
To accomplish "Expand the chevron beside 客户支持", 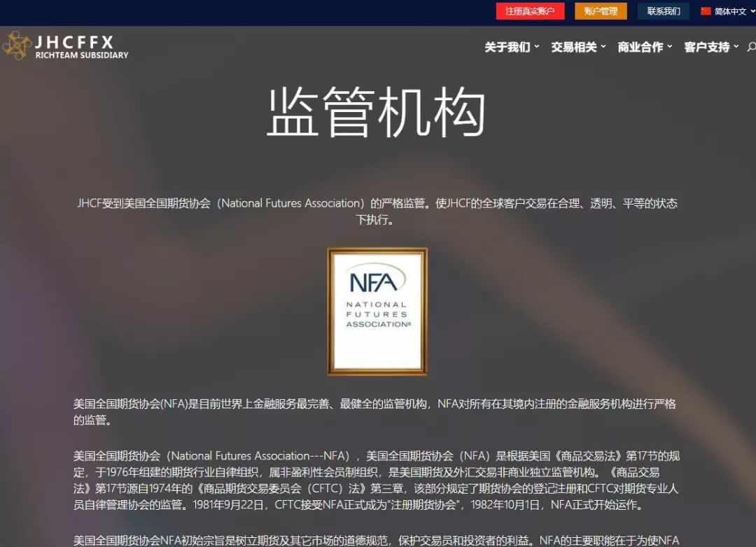I will click(x=736, y=47).
